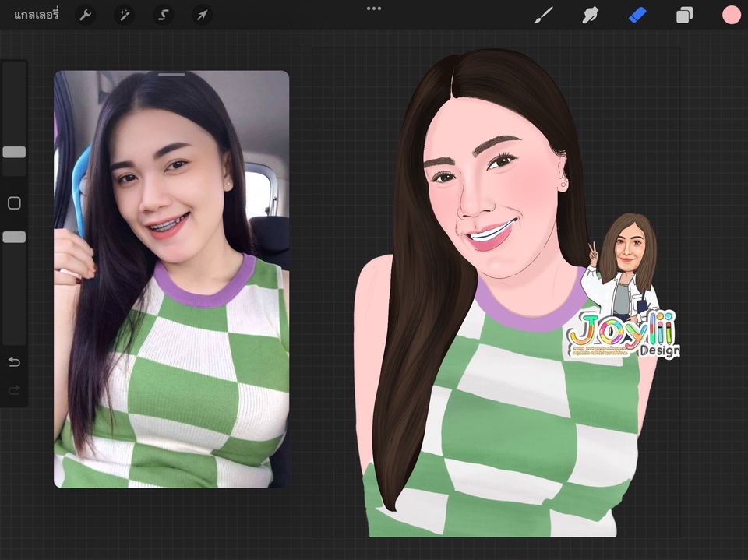Open the Layers panel

(x=685, y=15)
